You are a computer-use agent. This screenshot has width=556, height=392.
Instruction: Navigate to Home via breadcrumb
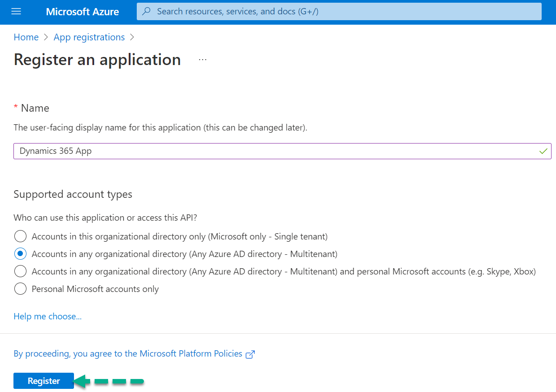(x=26, y=37)
